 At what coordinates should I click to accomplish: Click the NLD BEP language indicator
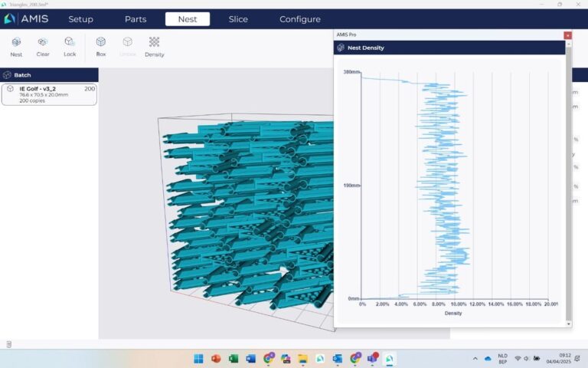[502, 359]
